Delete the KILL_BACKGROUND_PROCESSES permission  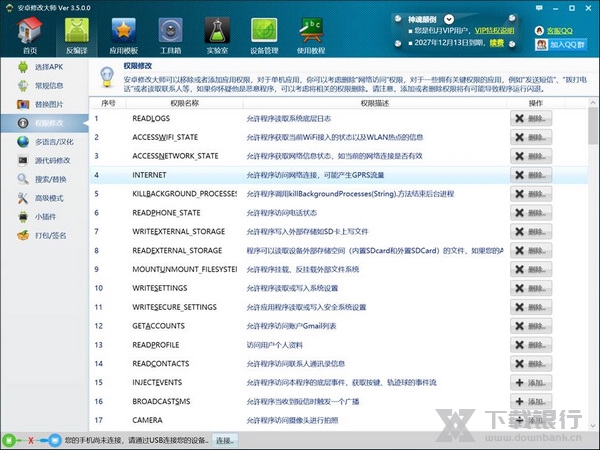(531, 194)
